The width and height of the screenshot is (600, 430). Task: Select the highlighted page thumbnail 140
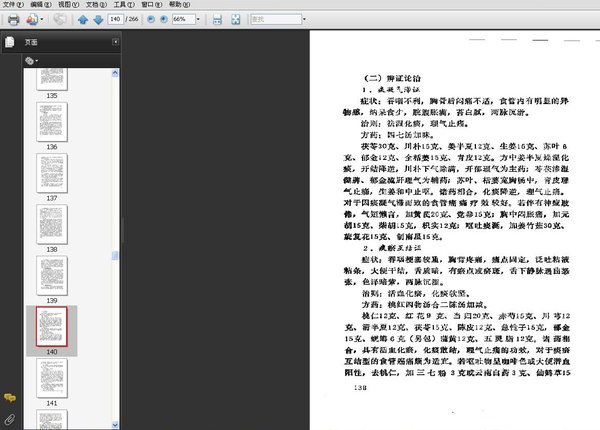pos(52,327)
